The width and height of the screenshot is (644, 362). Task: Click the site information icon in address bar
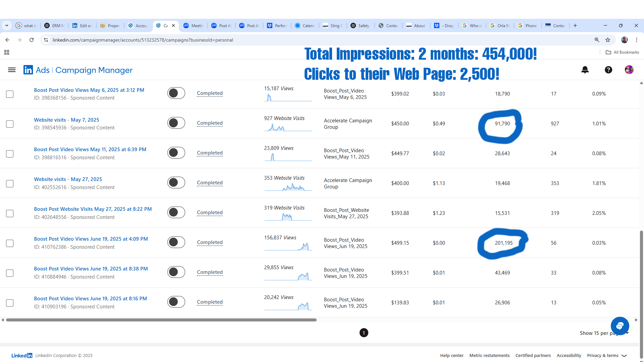pos(46,40)
